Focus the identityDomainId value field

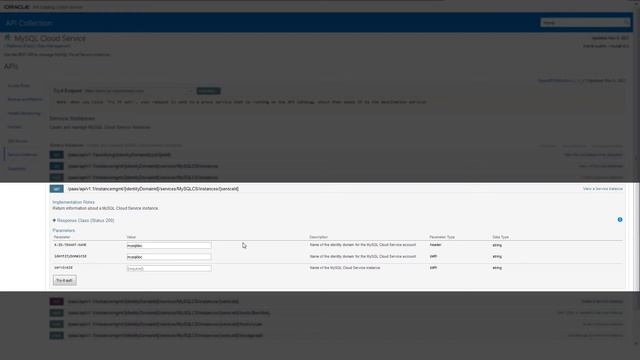click(169, 257)
